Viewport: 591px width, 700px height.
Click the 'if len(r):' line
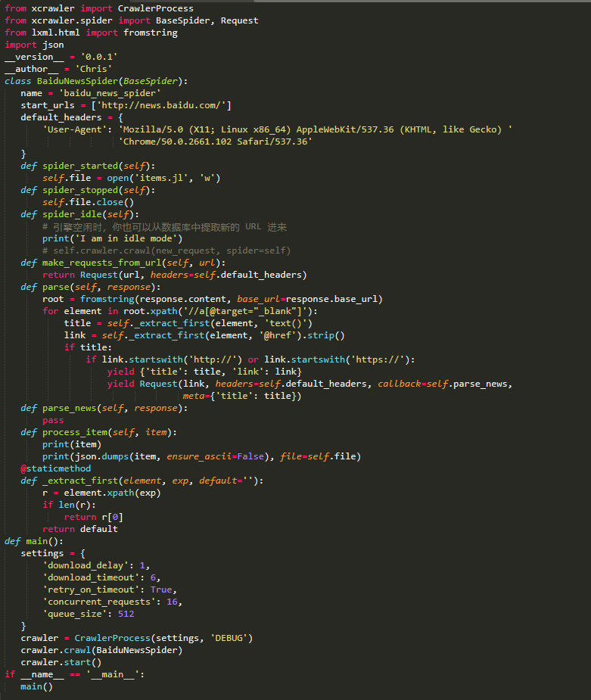[x=69, y=505]
